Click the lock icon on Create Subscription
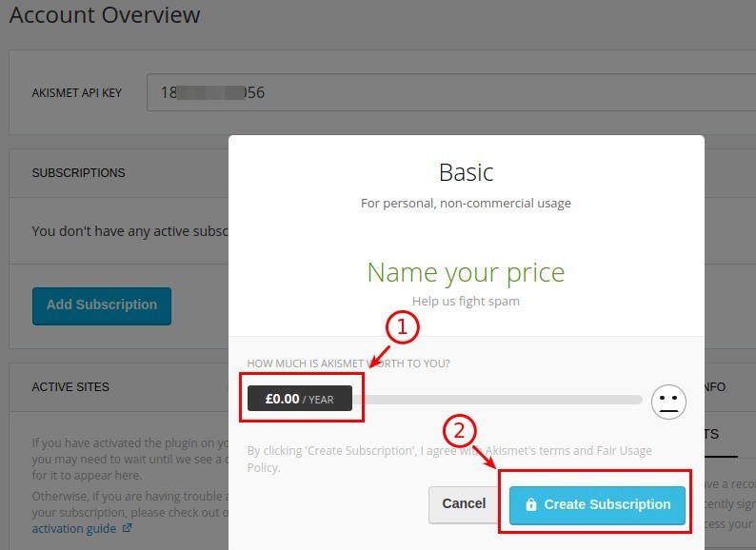The height and width of the screenshot is (550, 756). tap(531, 504)
